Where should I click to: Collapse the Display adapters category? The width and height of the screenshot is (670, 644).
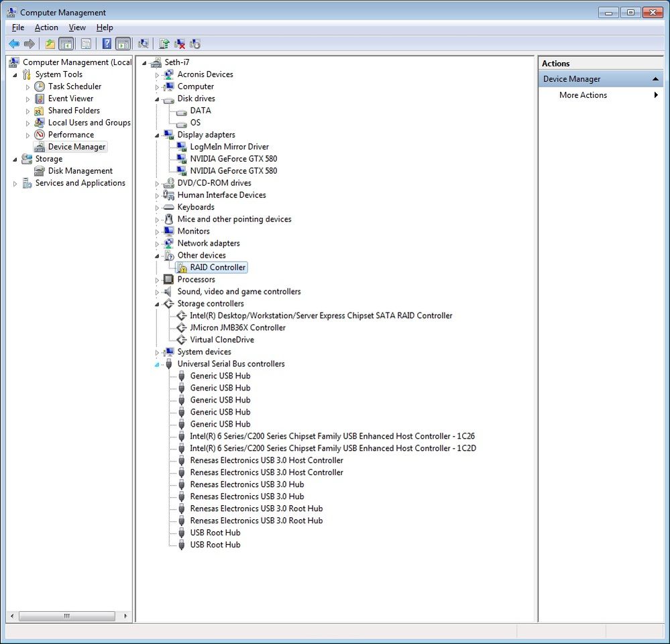pyautogui.click(x=157, y=136)
